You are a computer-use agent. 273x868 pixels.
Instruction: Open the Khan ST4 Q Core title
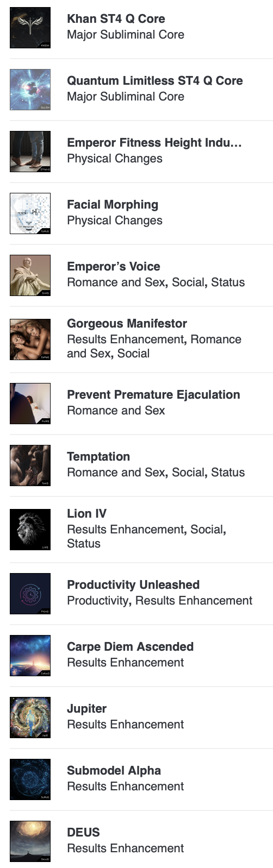point(116,18)
